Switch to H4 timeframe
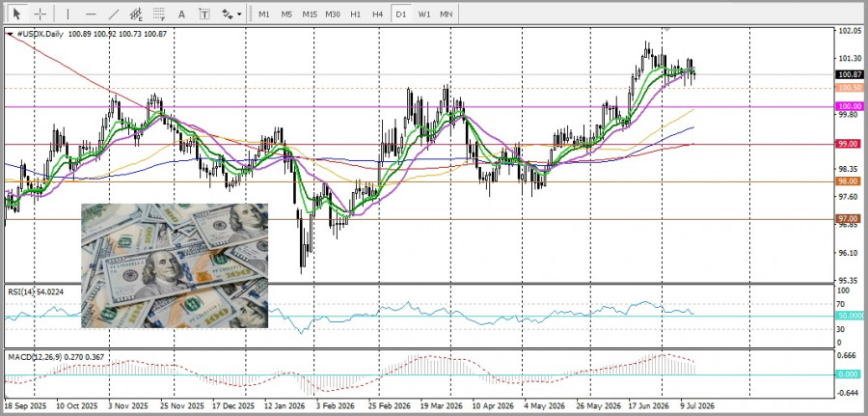Viewport: 868px width, 416px height. 377,14
